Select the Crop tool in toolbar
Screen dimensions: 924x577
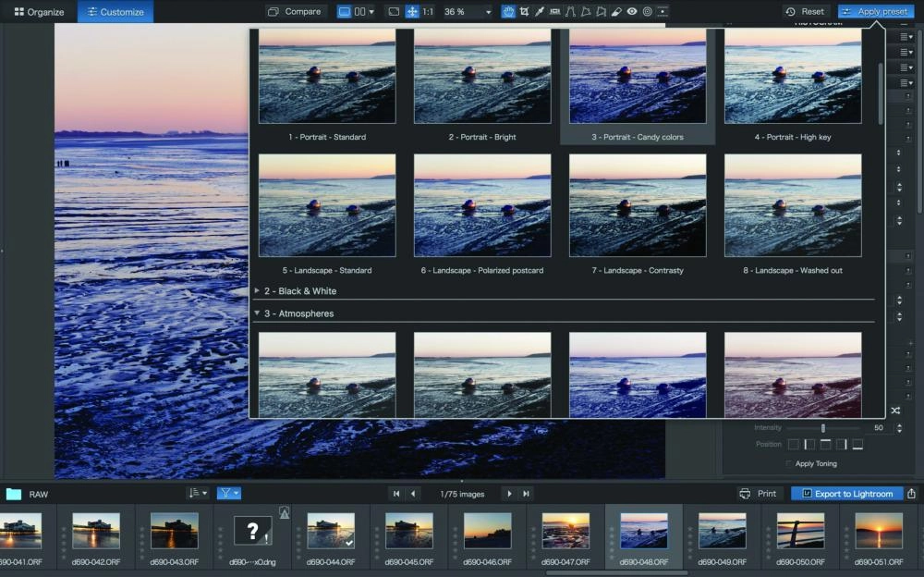524,12
